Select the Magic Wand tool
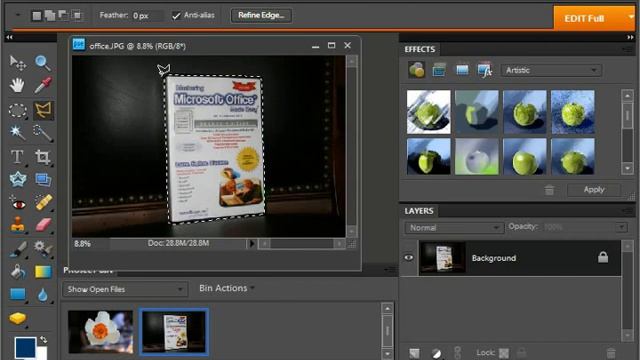The height and width of the screenshot is (360, 640). (18, 133)
